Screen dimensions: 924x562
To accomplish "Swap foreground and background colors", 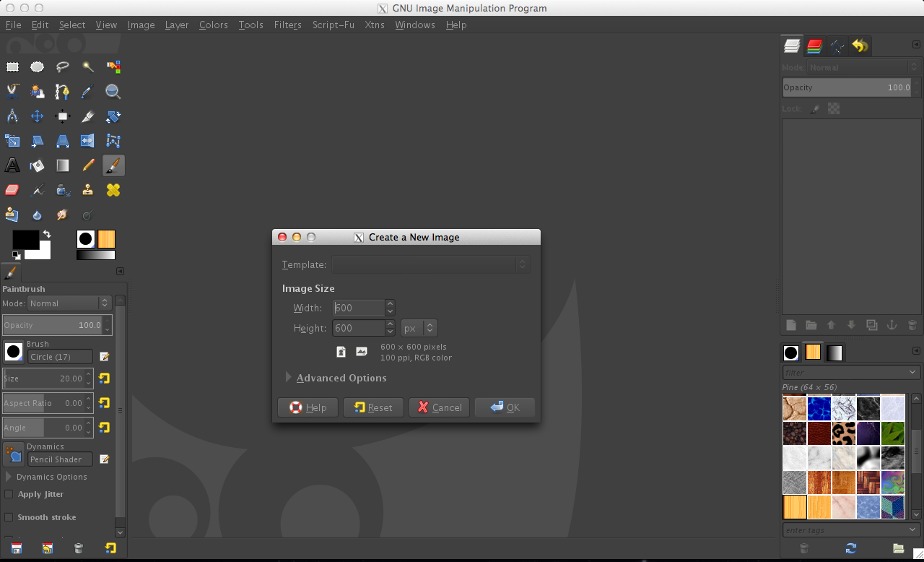I will pyautogui.click(x=47, y=234).
